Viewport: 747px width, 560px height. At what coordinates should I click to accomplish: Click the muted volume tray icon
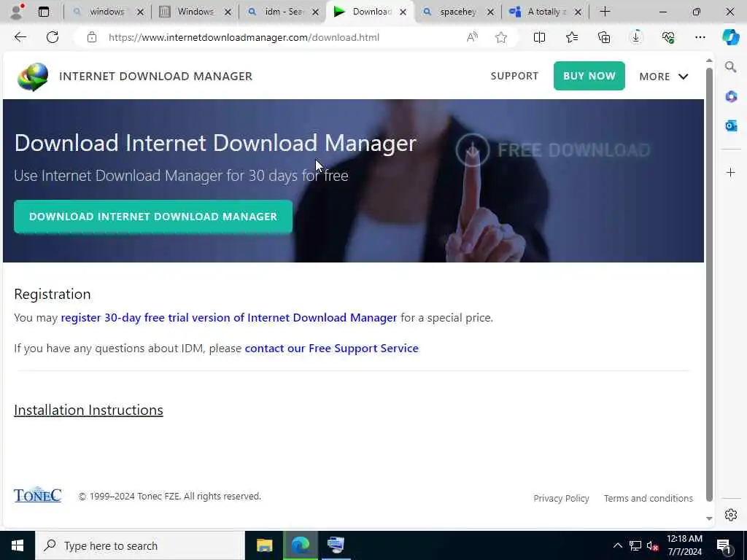coord(652,545)
